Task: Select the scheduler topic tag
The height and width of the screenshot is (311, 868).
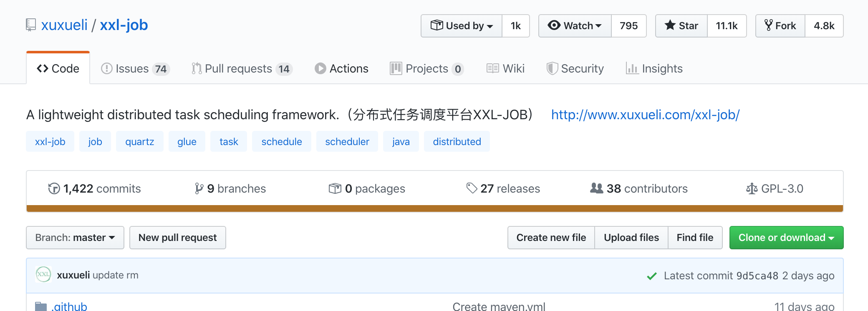Action: pos(347,141)
